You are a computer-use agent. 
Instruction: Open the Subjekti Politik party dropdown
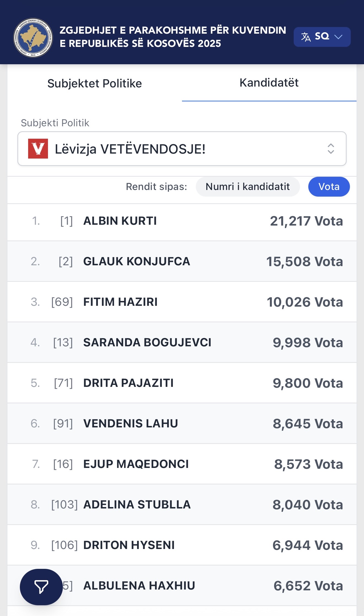pos(182,149)
